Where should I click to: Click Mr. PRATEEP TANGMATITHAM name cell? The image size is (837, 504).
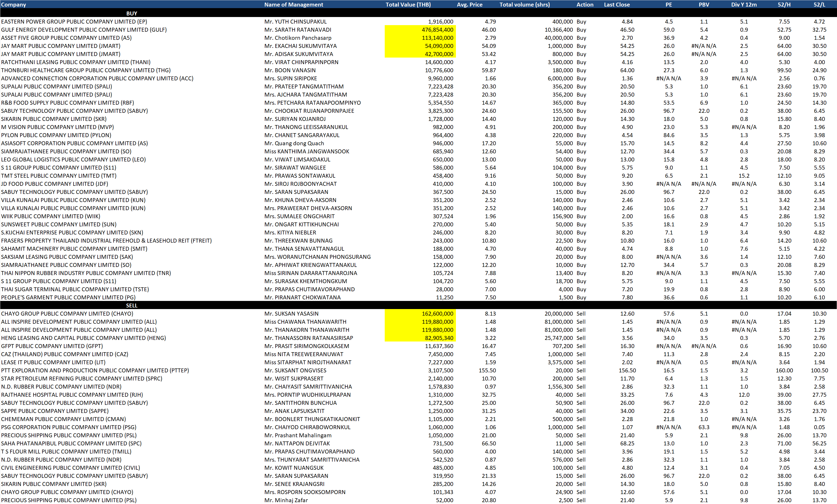click(x=304, y=87)
